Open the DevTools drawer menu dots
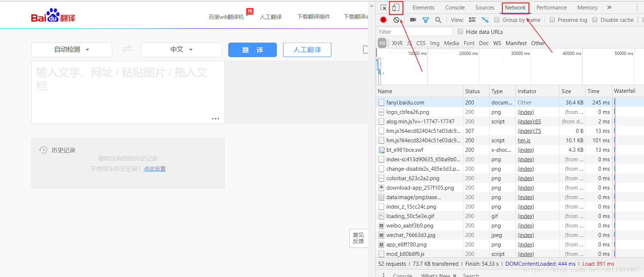644x277 pixels. point(383,275)
